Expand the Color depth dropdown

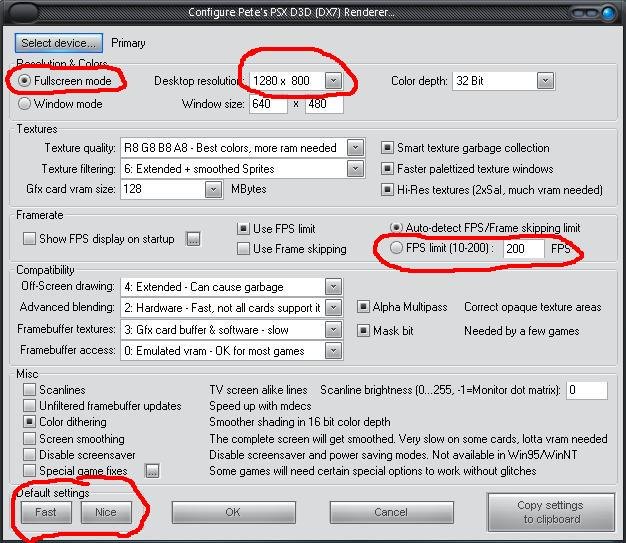(544, 80)
